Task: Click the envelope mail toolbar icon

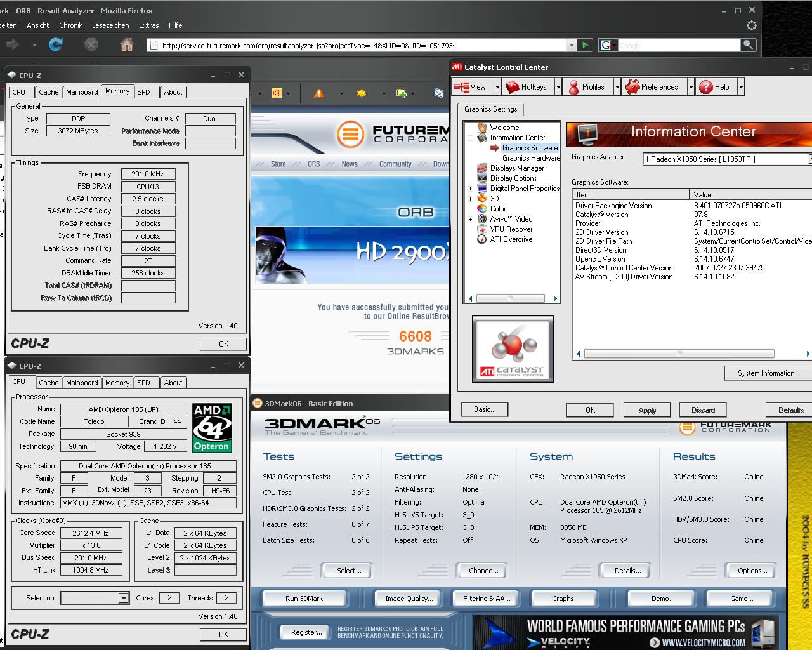Action: (x=439, y=93)
